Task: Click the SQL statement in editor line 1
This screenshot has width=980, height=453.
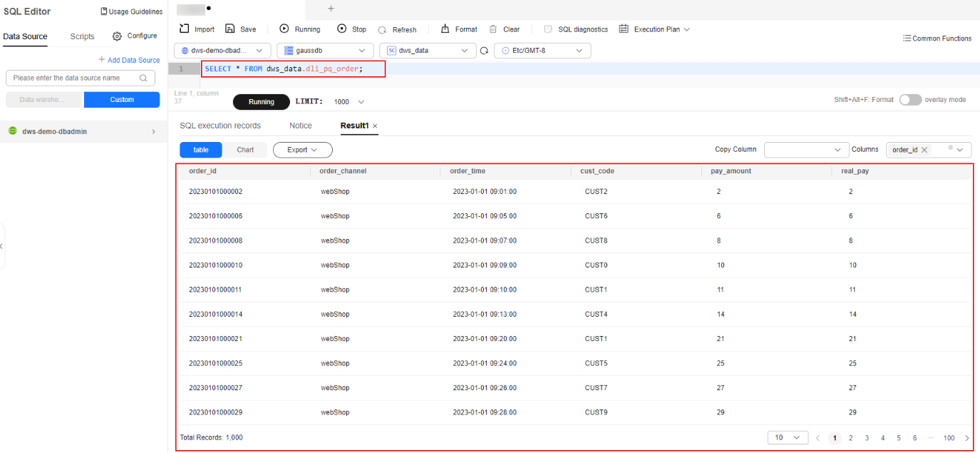Action: (x=283, y=68)
